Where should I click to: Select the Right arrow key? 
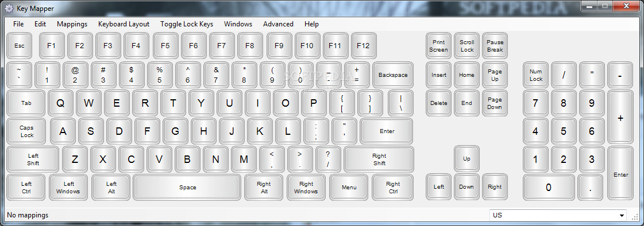click(495, 186)
